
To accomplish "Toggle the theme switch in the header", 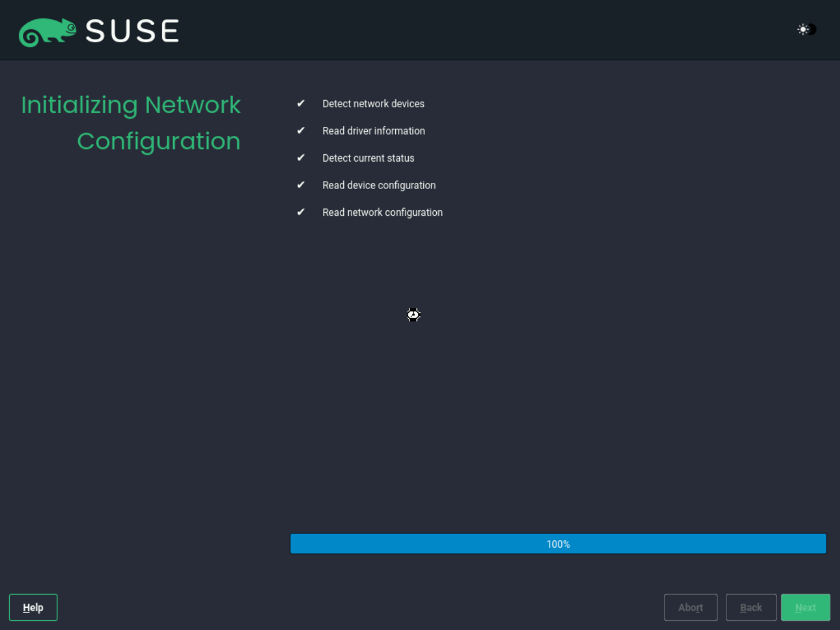I will click(806, 29).
